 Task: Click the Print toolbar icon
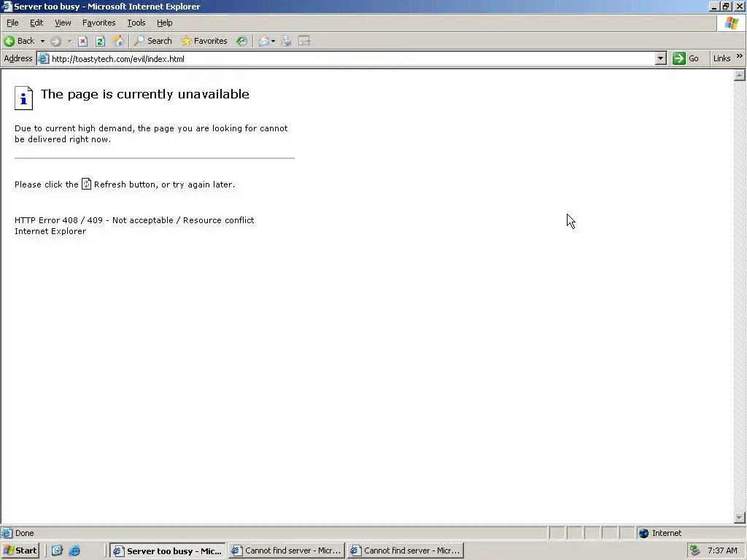(x=286, y=41)
